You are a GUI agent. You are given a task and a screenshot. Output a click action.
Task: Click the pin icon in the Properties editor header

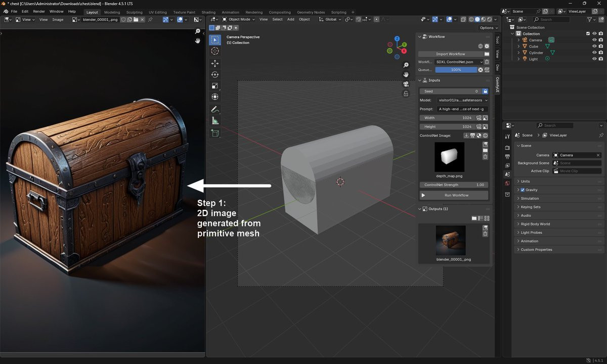pos(601,135)
